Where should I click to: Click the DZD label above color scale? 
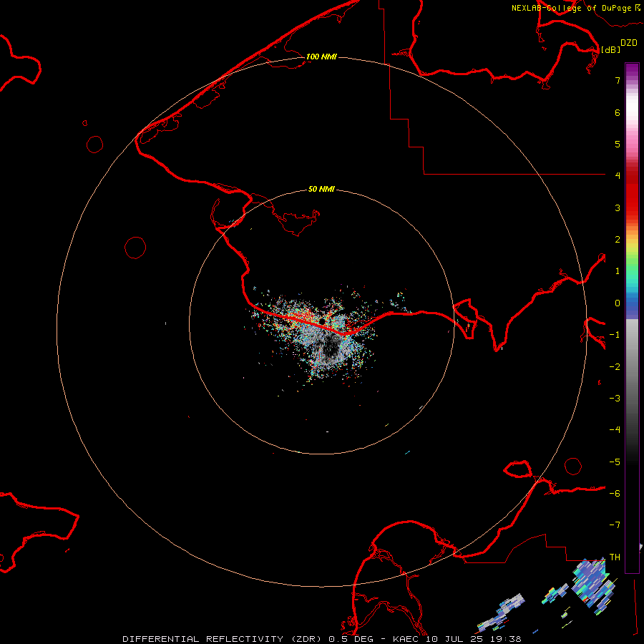629,43
